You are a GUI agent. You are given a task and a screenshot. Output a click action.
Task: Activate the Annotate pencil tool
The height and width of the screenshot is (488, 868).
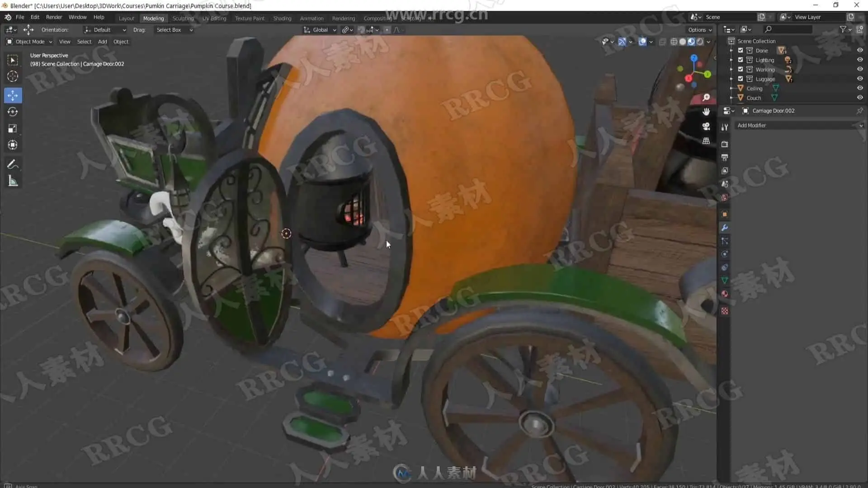[13, 164]
